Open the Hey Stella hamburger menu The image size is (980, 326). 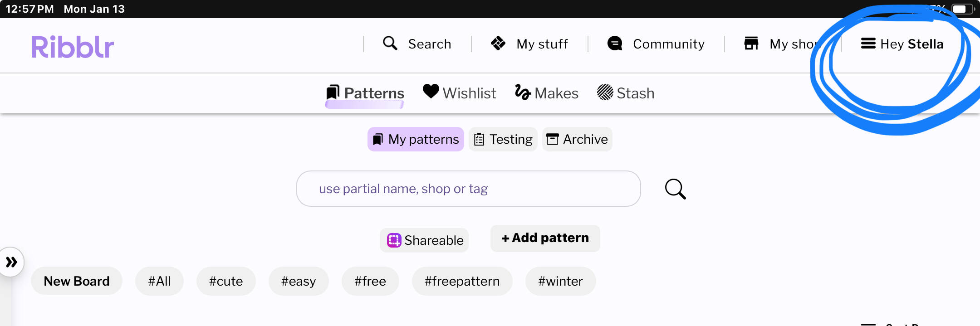(x=868, y=44)
